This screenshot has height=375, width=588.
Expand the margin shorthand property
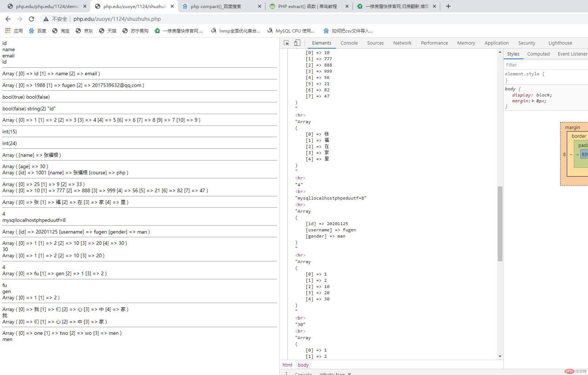(x=533, y=101)
